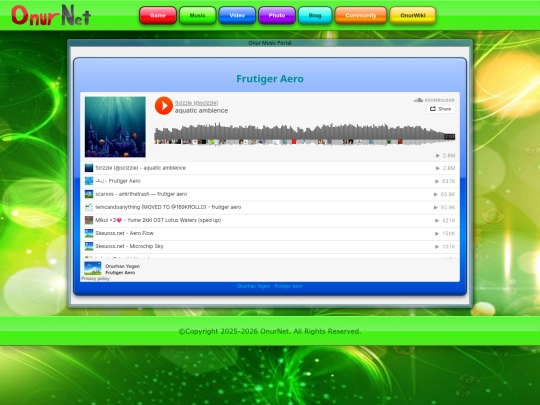Open the Blog page

(x=315, y=15)
